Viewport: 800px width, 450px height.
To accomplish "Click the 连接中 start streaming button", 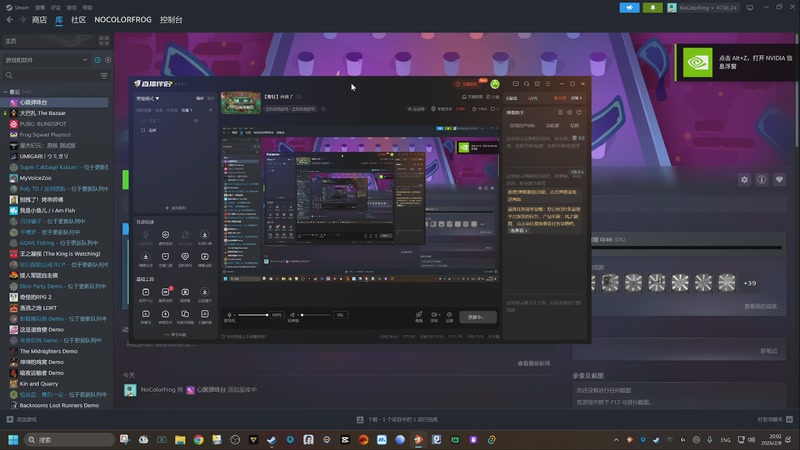I will 478,317.
